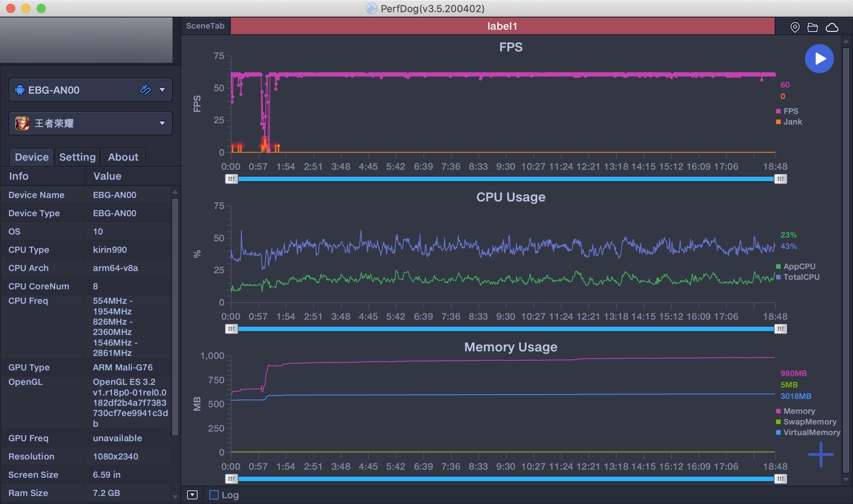Click the Android device icon
Screen dimensions: 853x504
coord(20,90)
